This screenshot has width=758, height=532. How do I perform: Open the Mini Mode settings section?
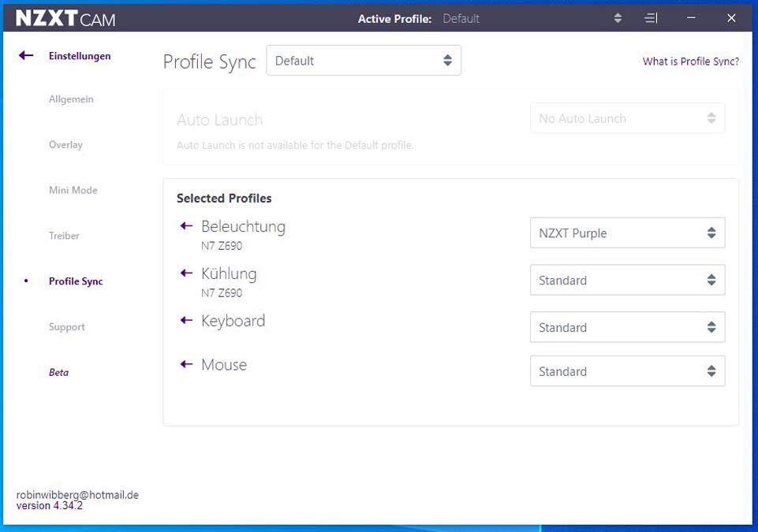tap(73, 190)
